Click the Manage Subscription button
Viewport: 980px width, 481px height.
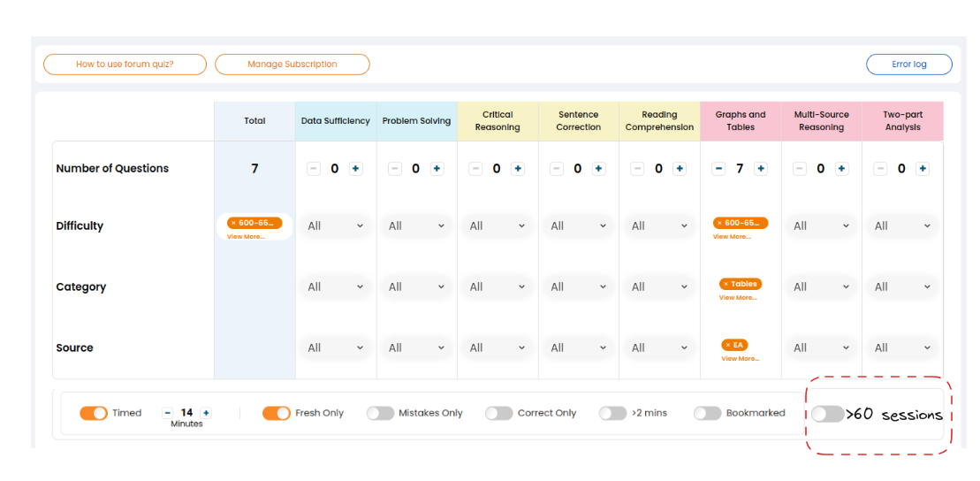(x=292, y=65)
